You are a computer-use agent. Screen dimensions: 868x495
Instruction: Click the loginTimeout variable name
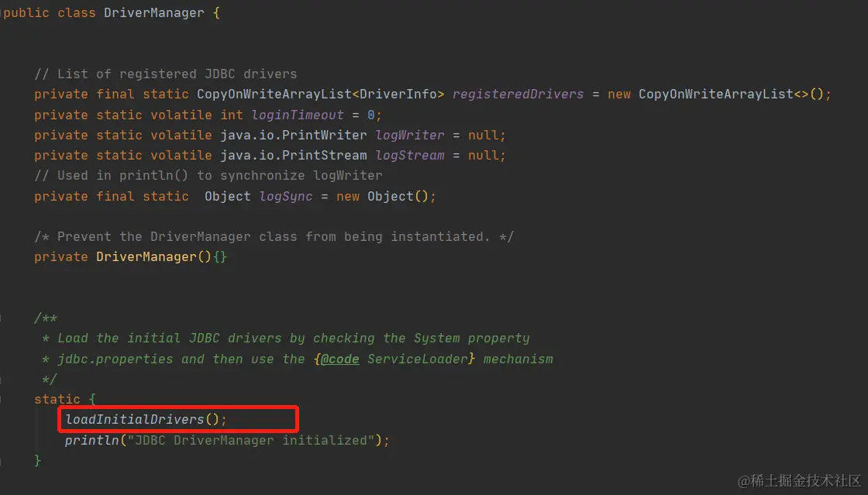tap(298, 115)
